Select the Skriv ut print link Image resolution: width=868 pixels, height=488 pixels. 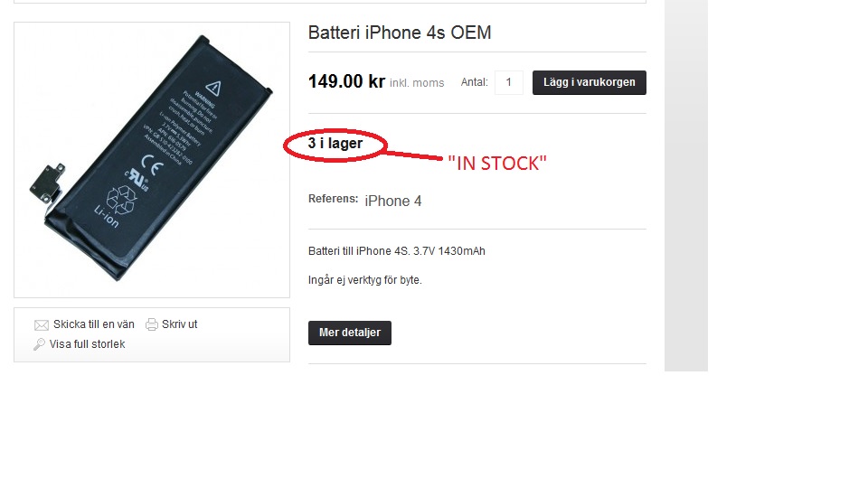point(179,324)
